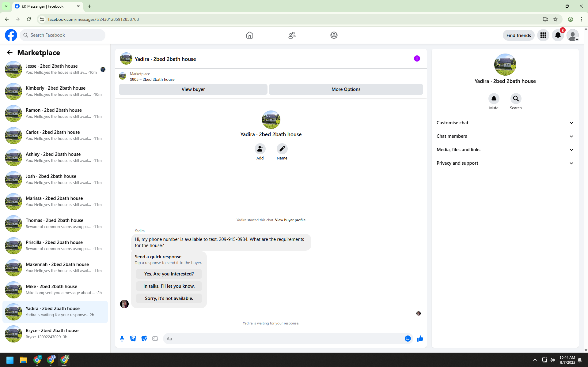Open the Groups icon in top navigation
Viewport: 588px width, 367px height.
334,35
